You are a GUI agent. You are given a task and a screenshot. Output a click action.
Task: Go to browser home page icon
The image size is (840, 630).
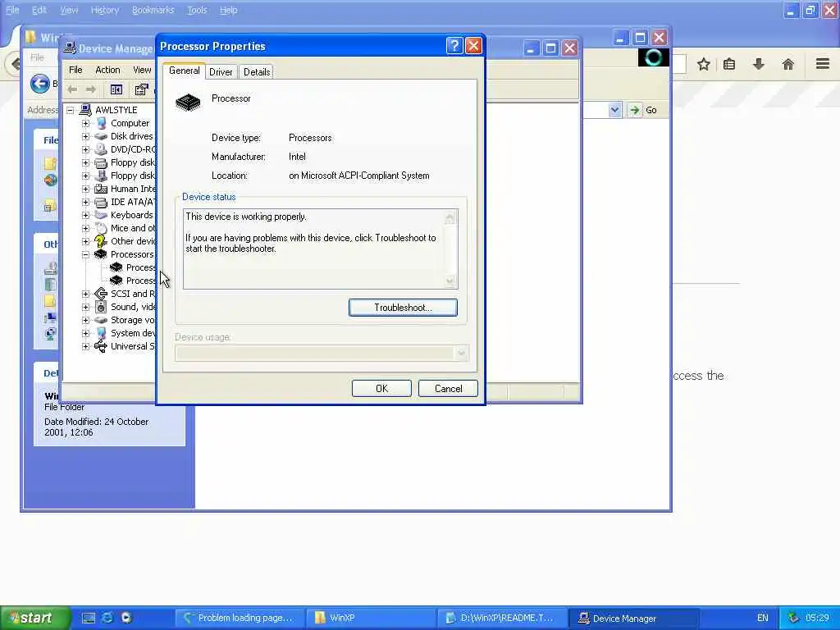(x=788, y=65)
